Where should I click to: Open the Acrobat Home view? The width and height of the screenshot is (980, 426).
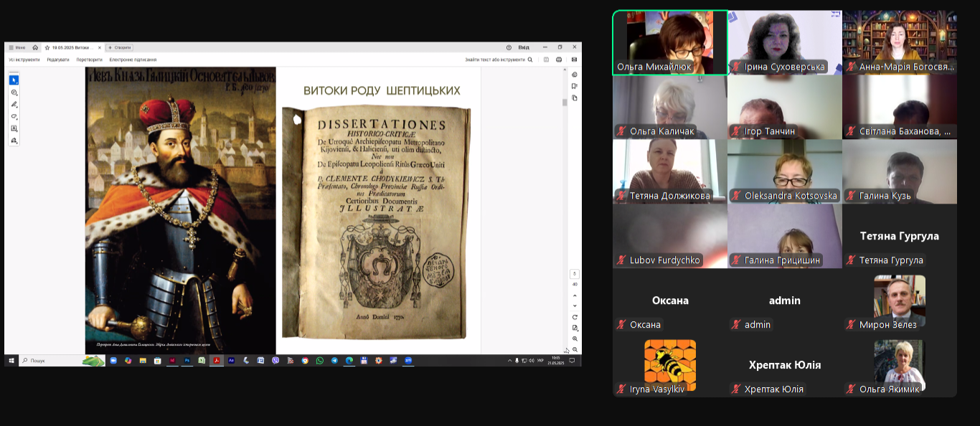point(35,47)
